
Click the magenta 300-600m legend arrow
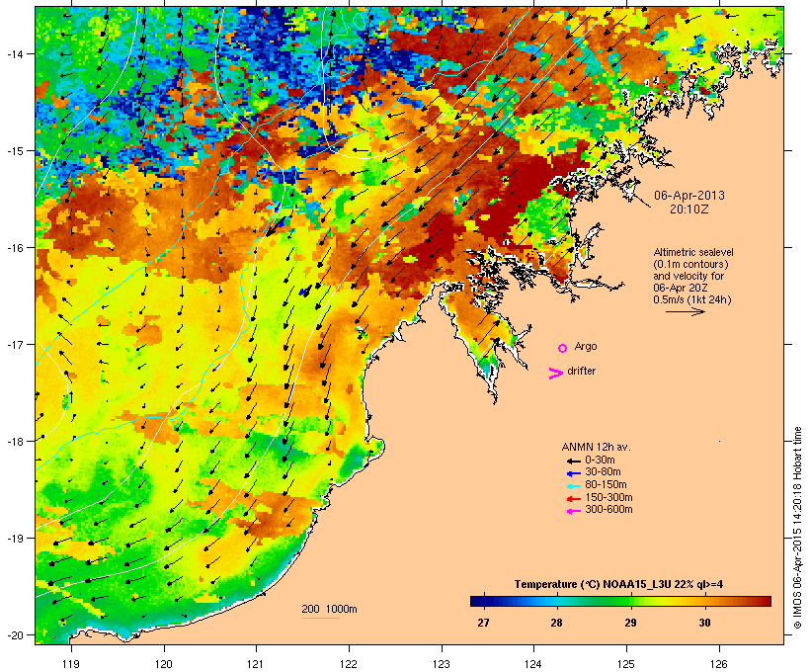coord(573,511)
